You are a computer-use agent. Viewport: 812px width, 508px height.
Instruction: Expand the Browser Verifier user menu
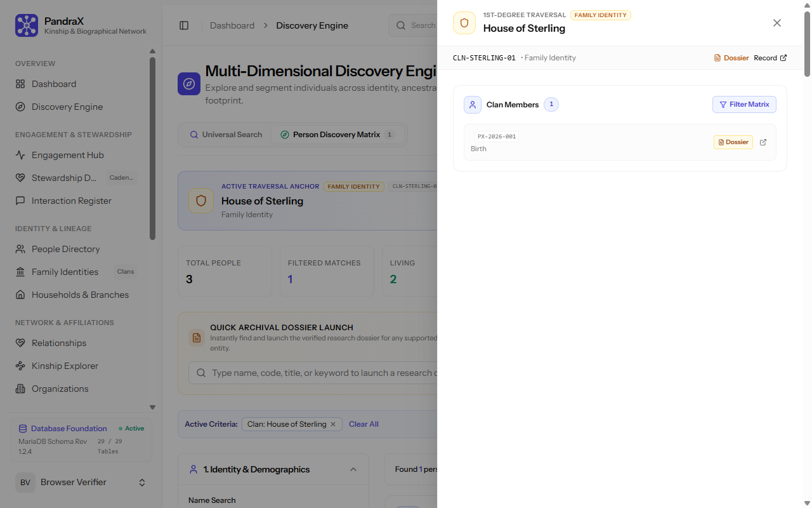pos(142,483)
